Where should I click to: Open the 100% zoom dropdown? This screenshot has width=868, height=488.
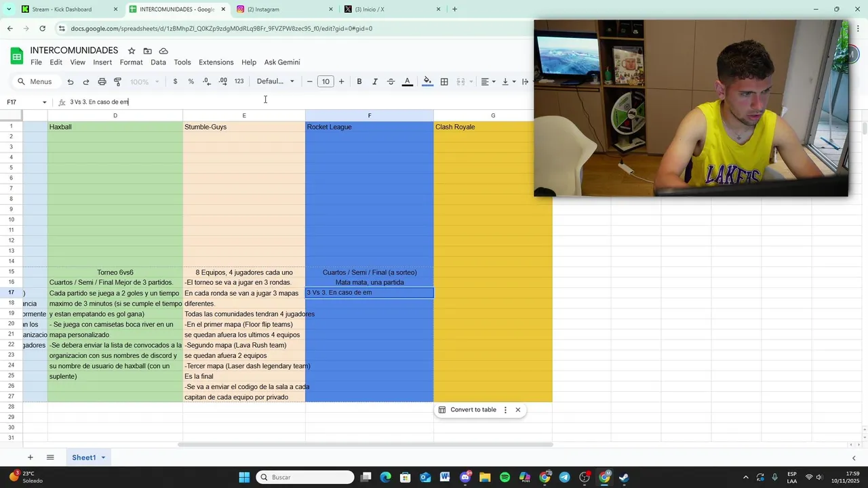coord(144,81)
